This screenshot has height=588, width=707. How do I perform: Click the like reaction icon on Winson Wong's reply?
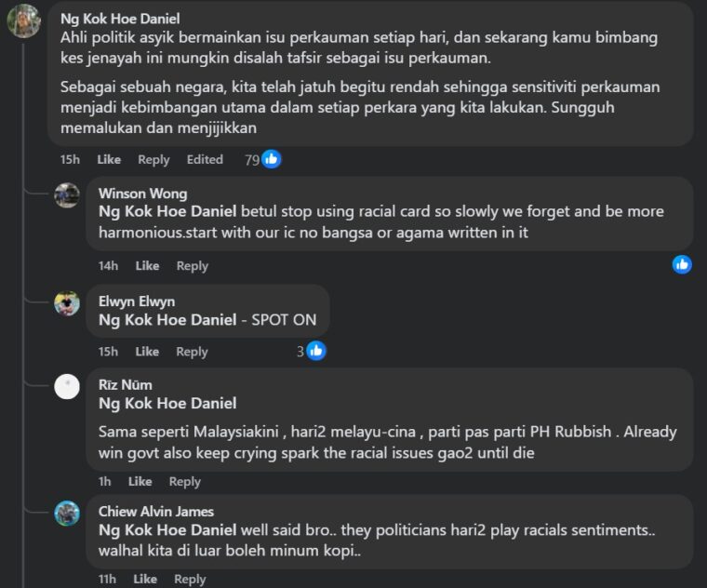[682, 264]
